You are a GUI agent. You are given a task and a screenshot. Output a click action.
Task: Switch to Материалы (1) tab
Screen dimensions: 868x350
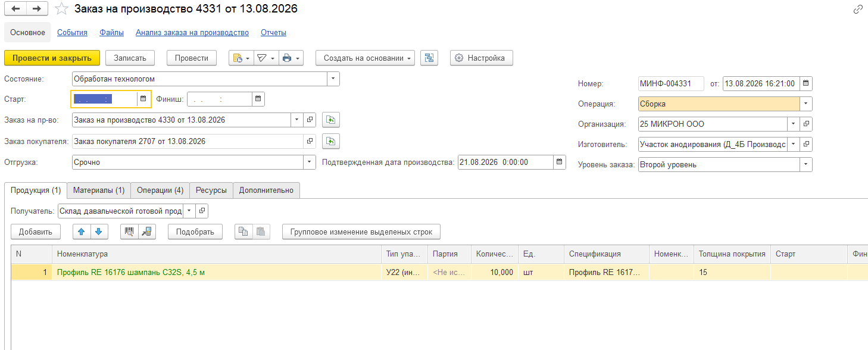pyautogui.click(x=99, y=190)
